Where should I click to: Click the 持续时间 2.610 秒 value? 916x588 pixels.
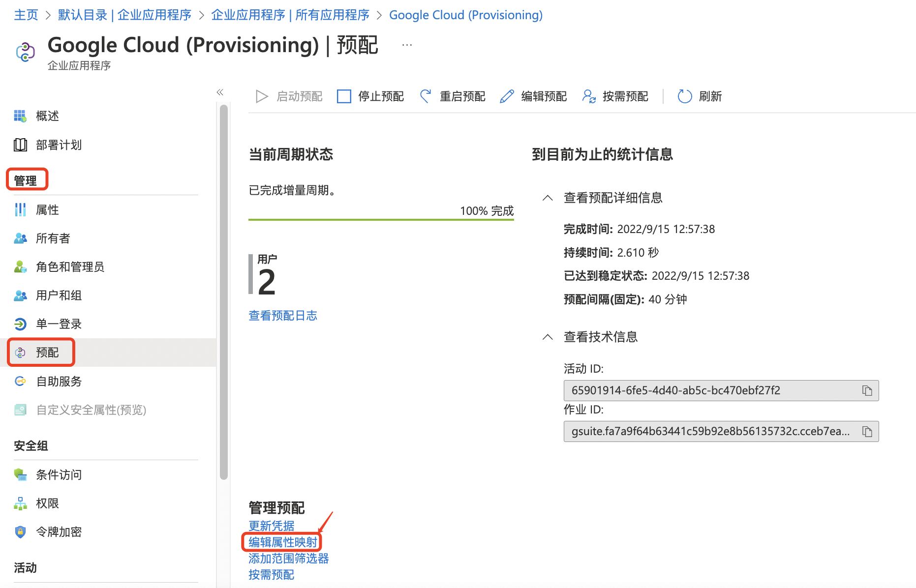coord(638,253)
